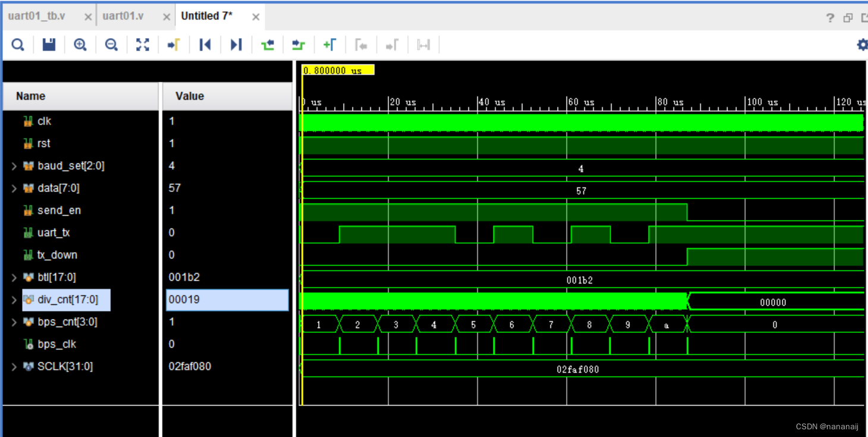This screenshot has height=437, width=868.
Task: Click the 02faf080 value of SCLK
Action: [x=190, y=367]
